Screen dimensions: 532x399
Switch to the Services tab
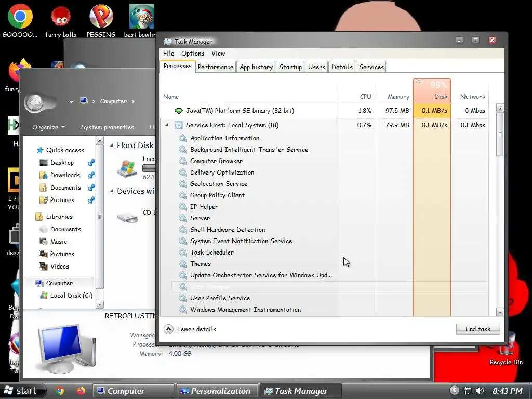[371, 67]
